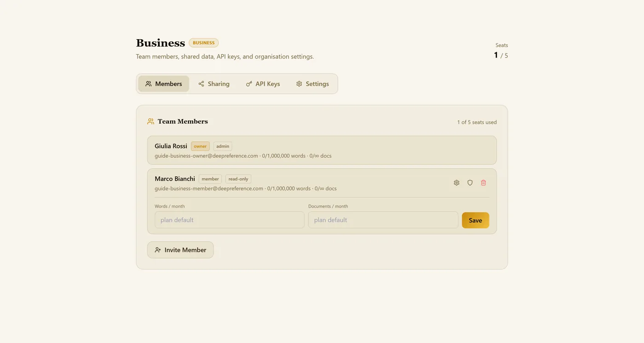
Task: Click the Team Members heading text
Action: pyautogui.click(x=183, y=122)
